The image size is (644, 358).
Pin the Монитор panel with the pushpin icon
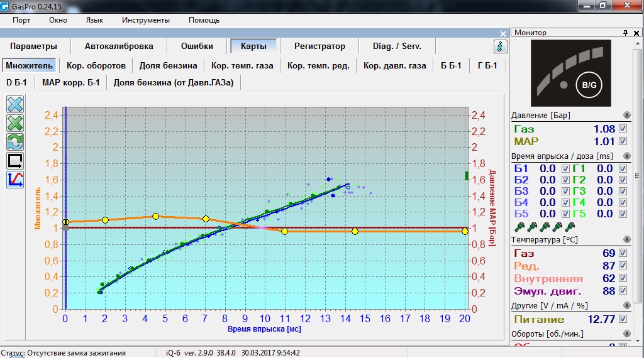click(625, 33)
